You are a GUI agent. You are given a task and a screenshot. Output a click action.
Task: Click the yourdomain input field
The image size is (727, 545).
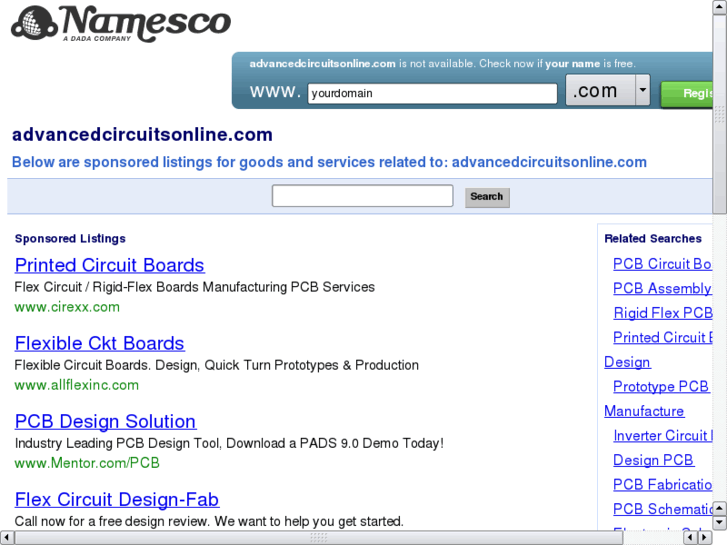point(432,94)
